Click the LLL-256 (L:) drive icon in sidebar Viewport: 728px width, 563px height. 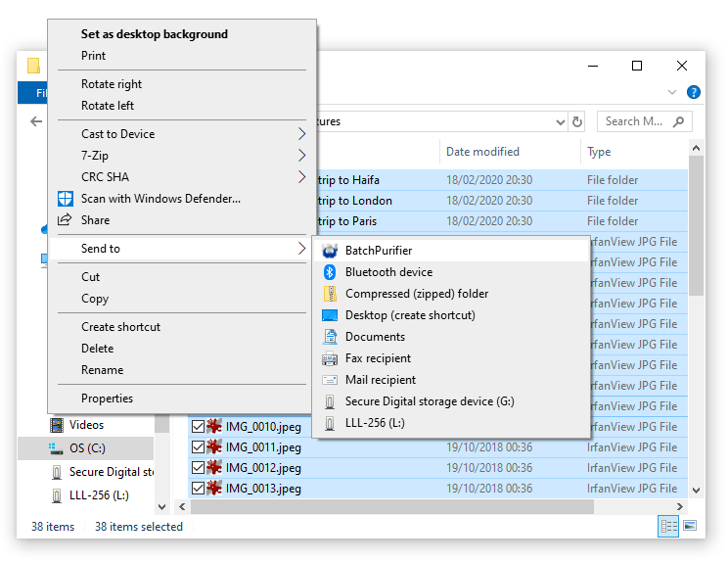(x=57, y=495)
